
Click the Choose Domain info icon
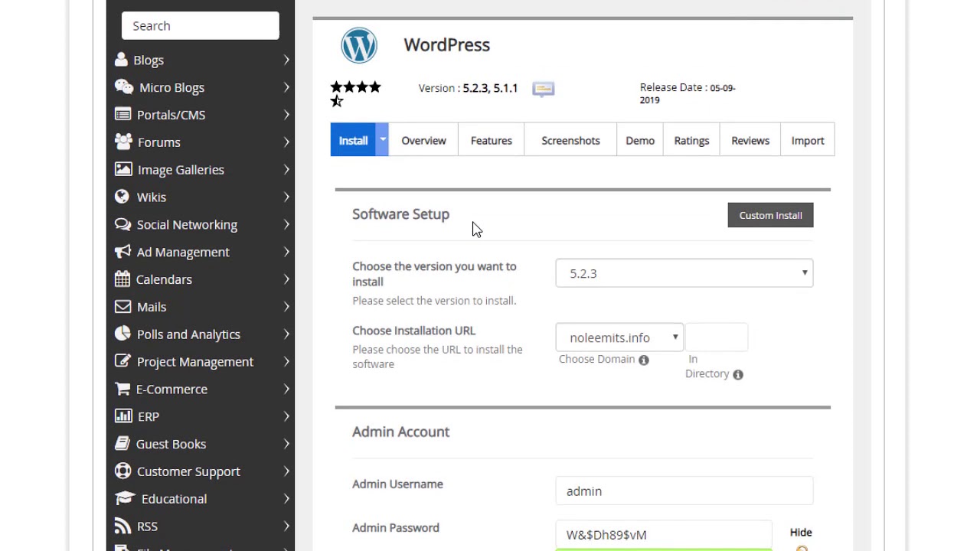pyautogui.click(x=644, y=360)
